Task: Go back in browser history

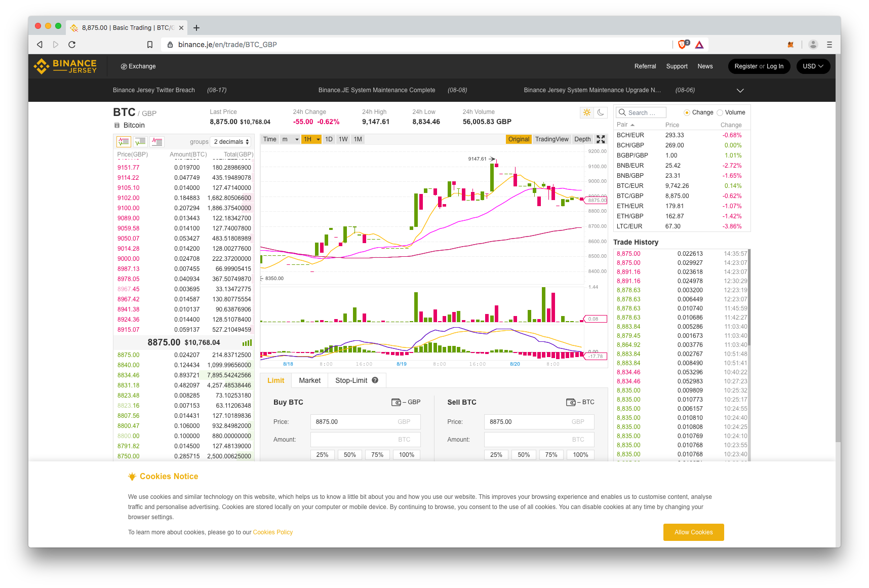Action: [x=40, y=45]
